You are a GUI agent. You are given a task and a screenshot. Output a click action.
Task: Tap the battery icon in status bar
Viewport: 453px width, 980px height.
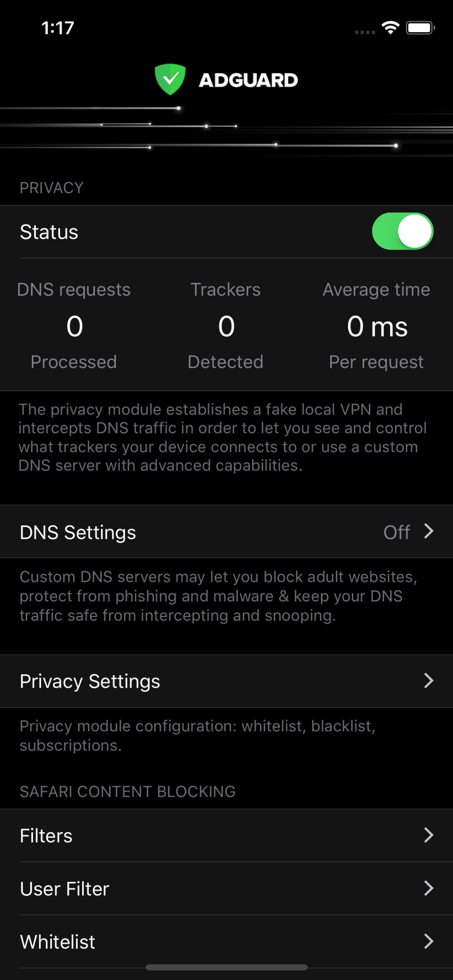pos(420,28)
